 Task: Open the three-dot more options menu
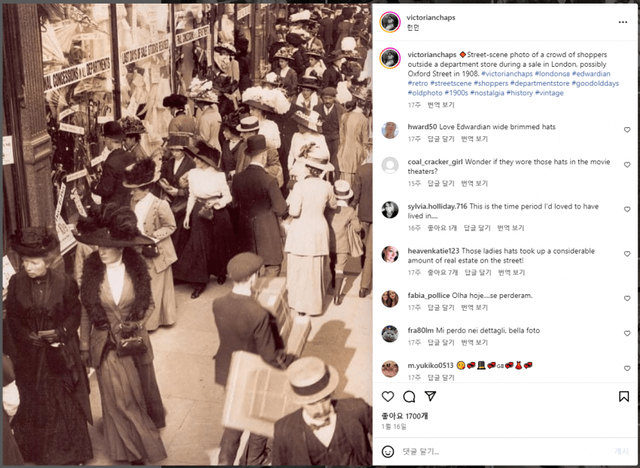click(623, 22)
